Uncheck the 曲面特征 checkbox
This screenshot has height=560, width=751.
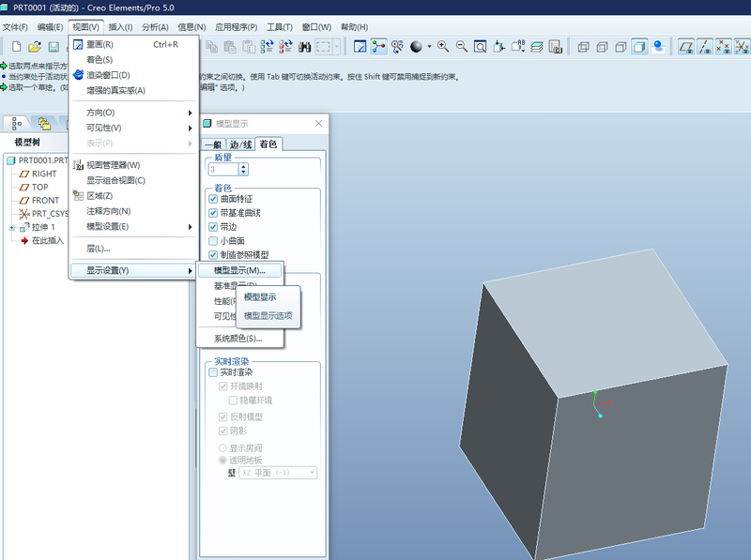click(x=213, y=199)
